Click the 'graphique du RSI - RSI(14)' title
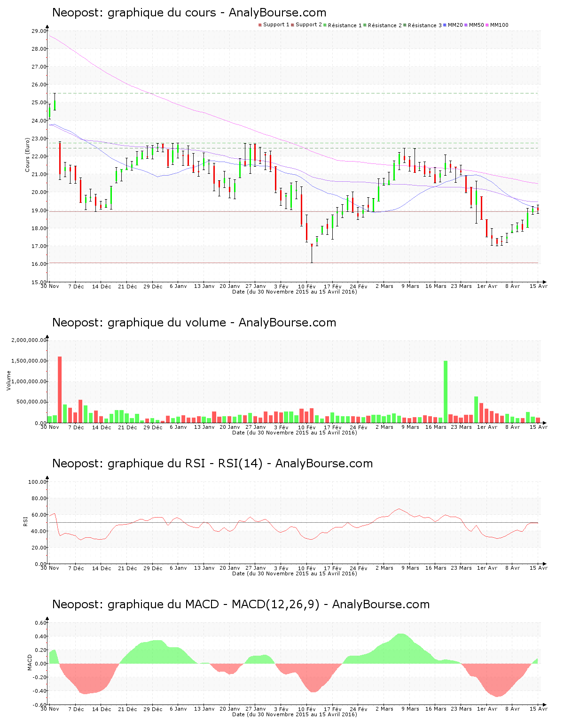Image resolution: width=564 pixels, height=728 pixels. pos(212,464)
